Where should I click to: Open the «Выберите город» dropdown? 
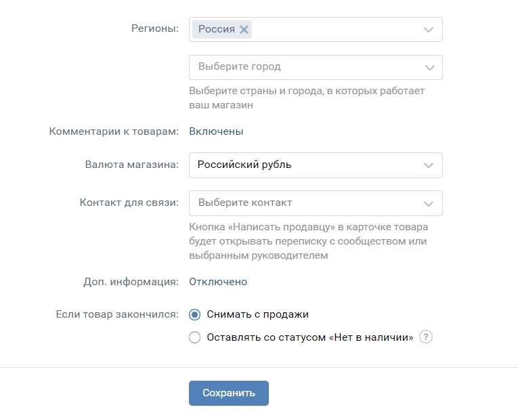click(x=305, y=68)
